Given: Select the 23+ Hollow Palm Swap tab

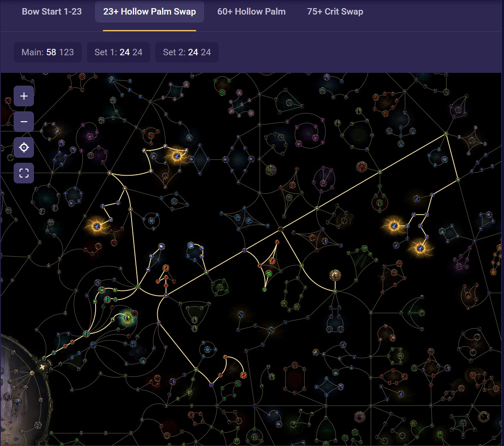Looking at the screenshot, I should click(149, 12).
